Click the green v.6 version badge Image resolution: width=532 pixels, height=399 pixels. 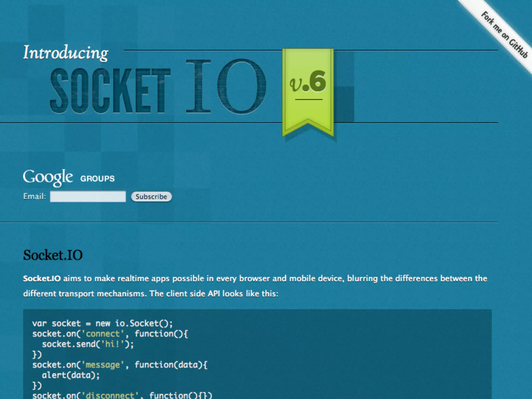pos(308,83)
